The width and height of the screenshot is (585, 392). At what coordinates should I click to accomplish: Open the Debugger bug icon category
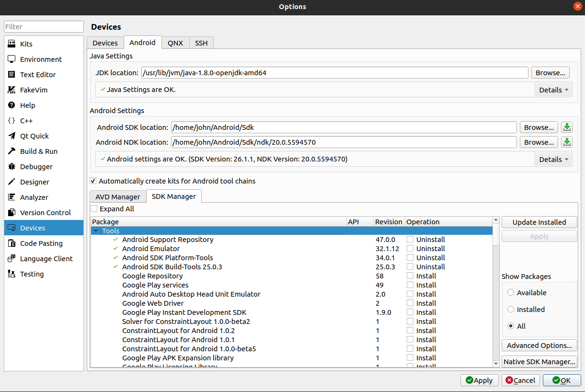click(x=11, y=167)
